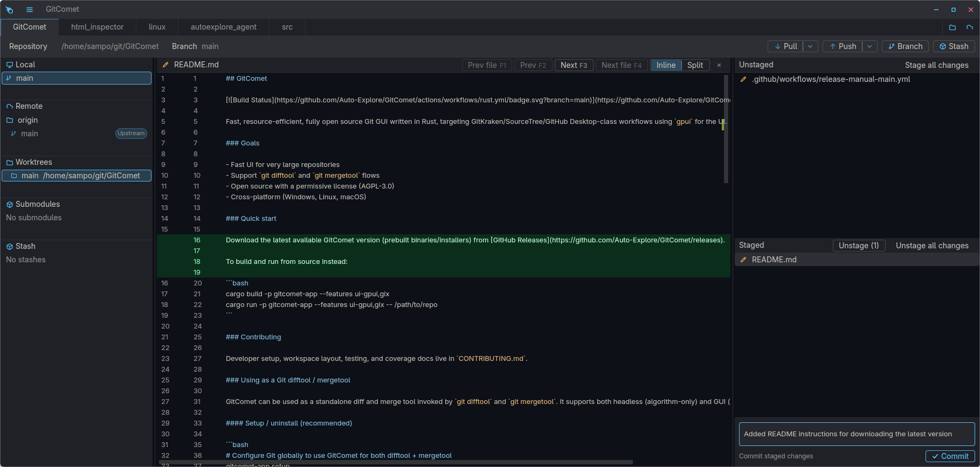Click the clone repository icon beside tabs
The image size is (980, 467).
point(970,27)
